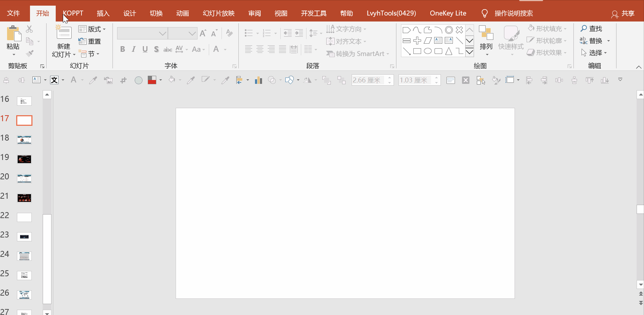Open the 节 section dropdown

(89, 54)
